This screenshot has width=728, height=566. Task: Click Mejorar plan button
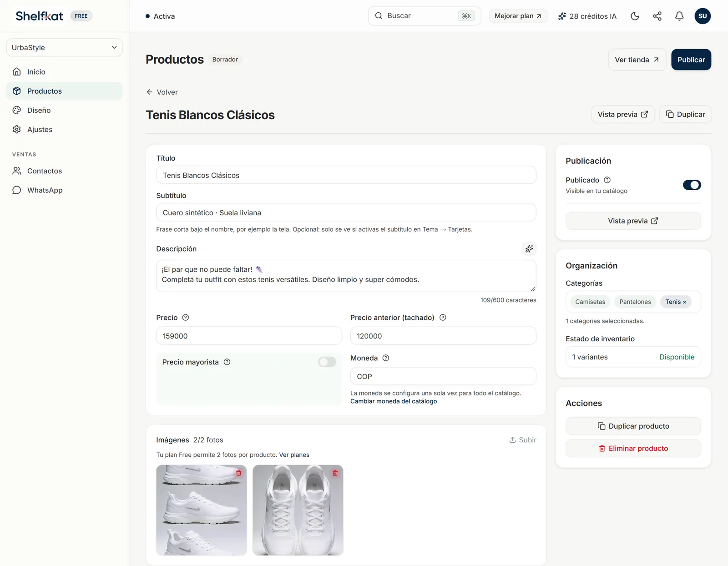[x=518, y=16]
